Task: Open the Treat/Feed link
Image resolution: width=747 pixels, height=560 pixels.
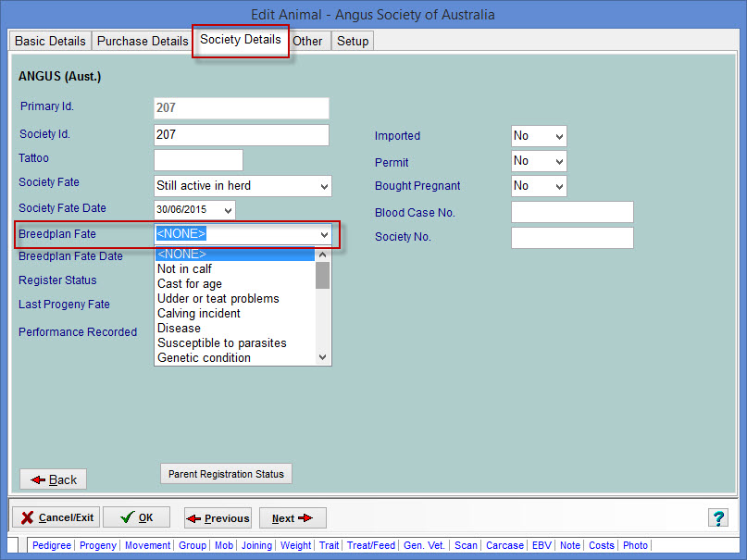Action: 370,545
